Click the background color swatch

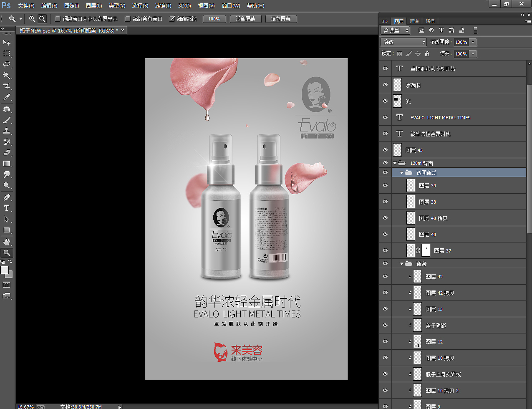(10, 275)
